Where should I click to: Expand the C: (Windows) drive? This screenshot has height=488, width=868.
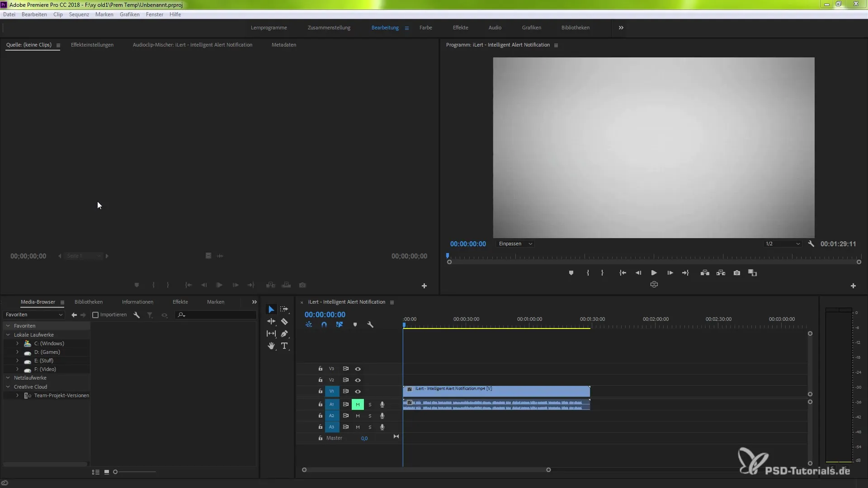point(17,344)
